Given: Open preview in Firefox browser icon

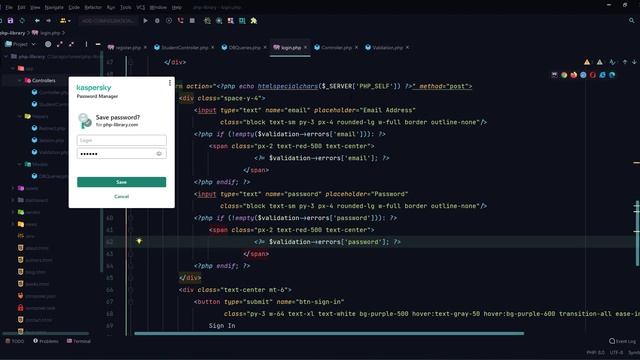Looking at the screenshot, I should (x=574, y=75).
